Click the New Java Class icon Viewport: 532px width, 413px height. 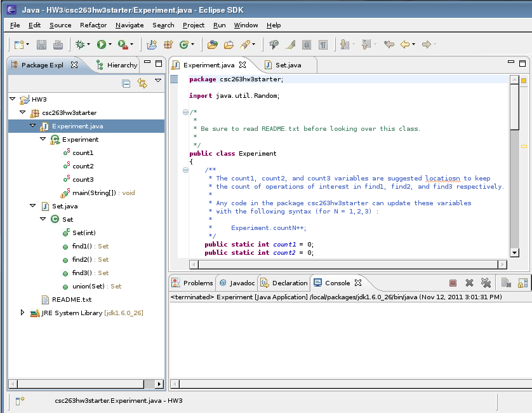click(x=184, y=44)
